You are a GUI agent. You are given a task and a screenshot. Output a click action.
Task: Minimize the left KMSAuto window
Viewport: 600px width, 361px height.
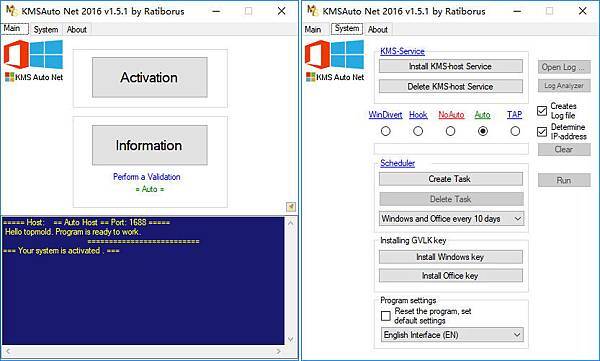tap(216, 11)
